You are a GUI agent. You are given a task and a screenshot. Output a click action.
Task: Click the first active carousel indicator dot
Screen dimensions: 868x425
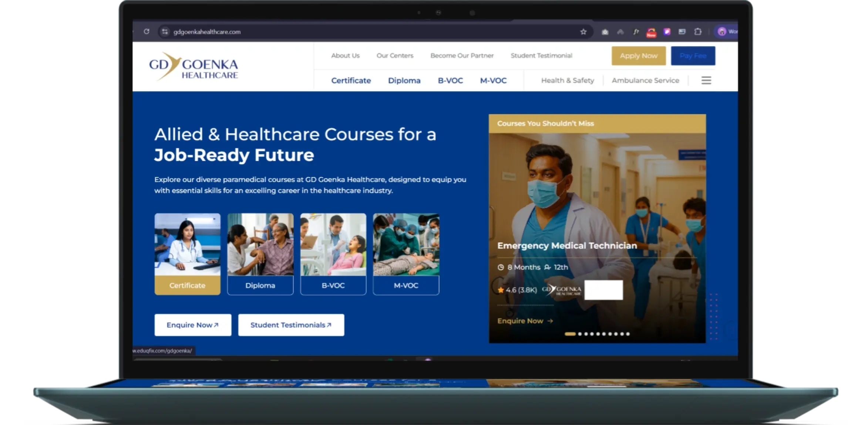click(x=570, y=334)
